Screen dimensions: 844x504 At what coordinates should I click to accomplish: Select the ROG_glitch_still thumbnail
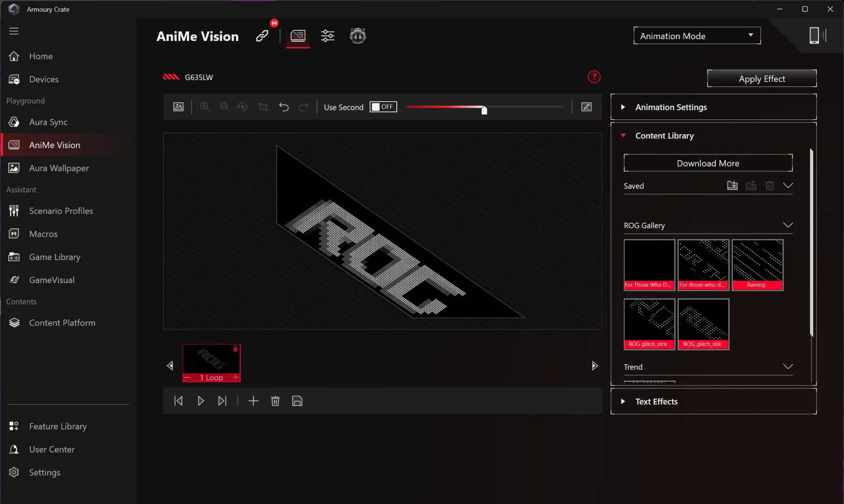click(703, 324)
